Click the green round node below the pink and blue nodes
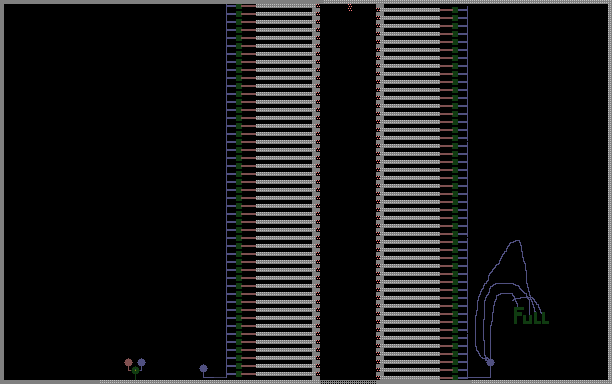Image resolution: width=612 pixels, height=384 pixels. point(135,370)
